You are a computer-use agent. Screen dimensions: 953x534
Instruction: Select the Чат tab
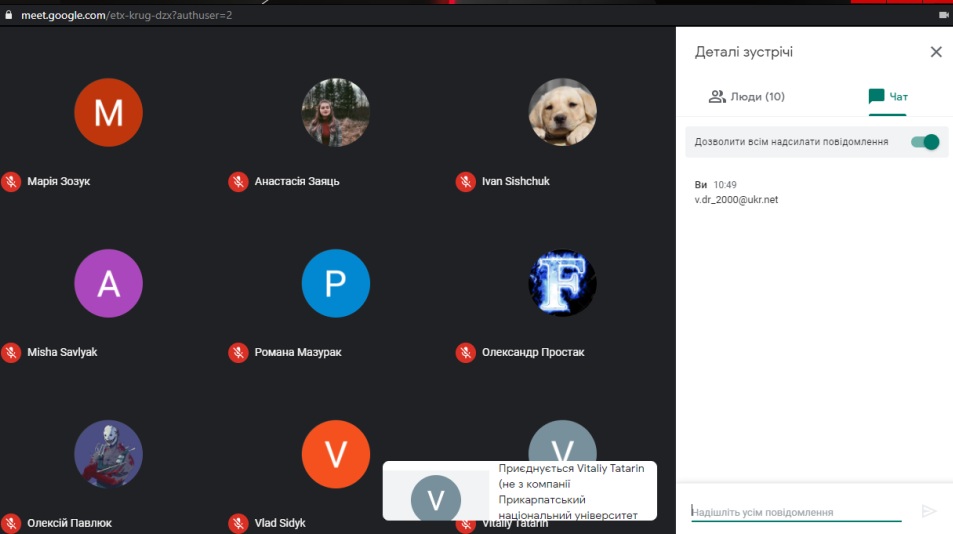click(x=888, y=97)
